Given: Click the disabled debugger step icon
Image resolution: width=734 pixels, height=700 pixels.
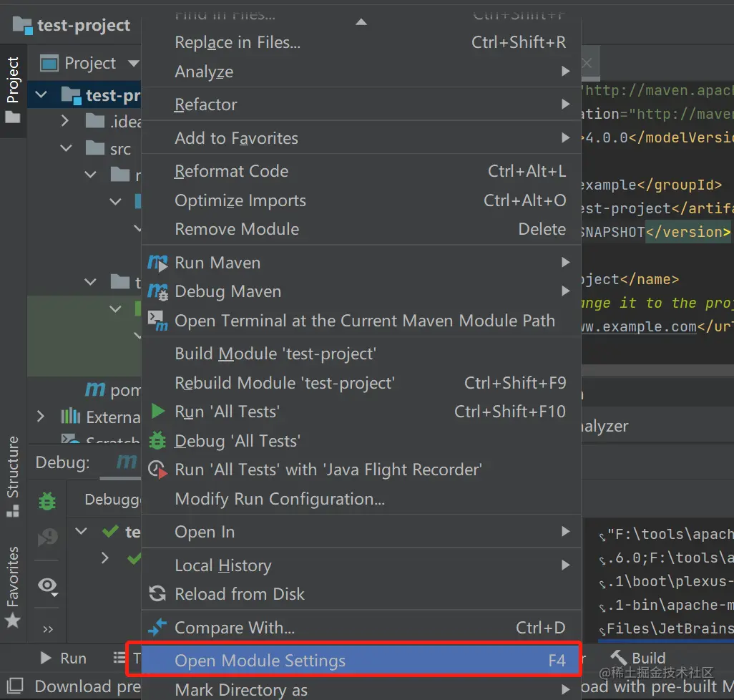Looking at the screenshot, I should (47, 537).
